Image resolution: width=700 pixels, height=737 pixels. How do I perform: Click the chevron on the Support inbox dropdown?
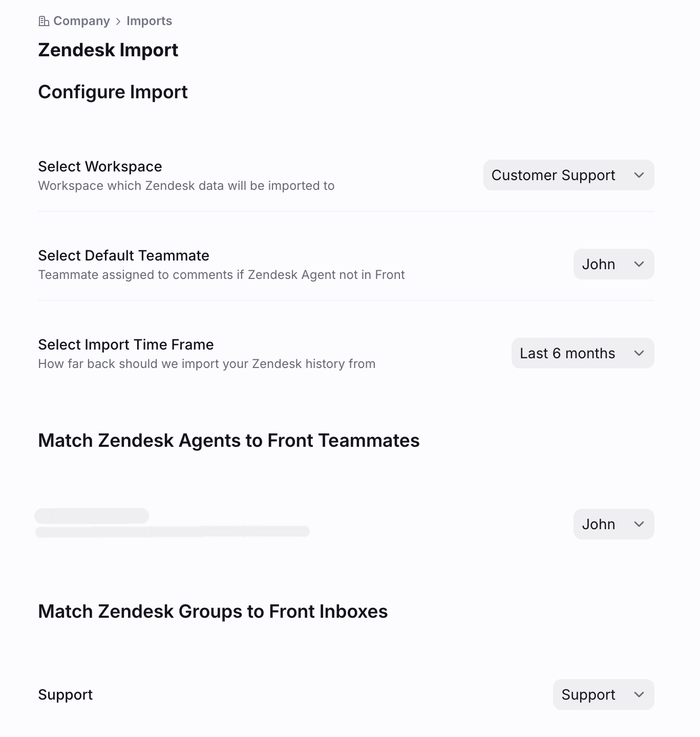tap(639, 695)
